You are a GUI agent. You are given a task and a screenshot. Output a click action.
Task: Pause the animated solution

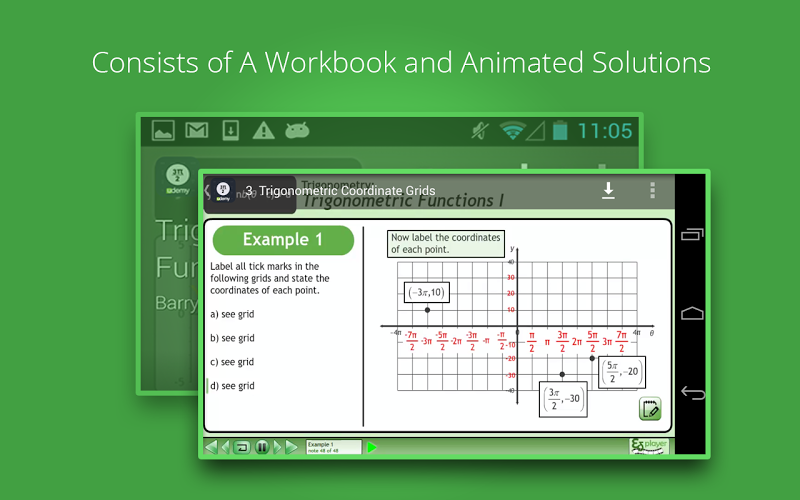tap(262, 447)
